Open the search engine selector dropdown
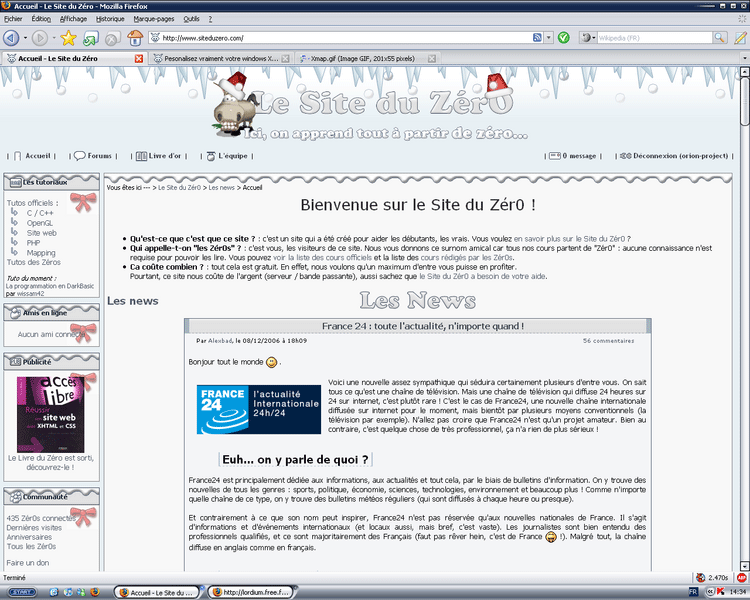750x600 pixels. [x=588, y=38]
